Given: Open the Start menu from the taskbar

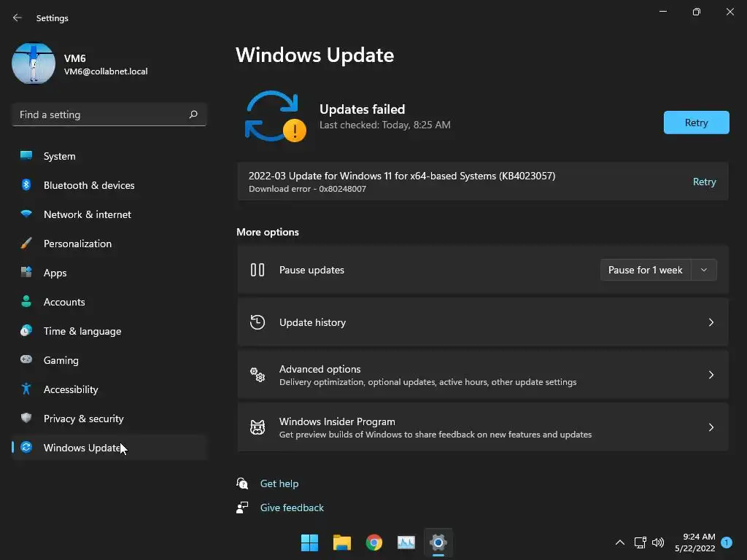Looking at the screenshot, I should pos(309,542).
